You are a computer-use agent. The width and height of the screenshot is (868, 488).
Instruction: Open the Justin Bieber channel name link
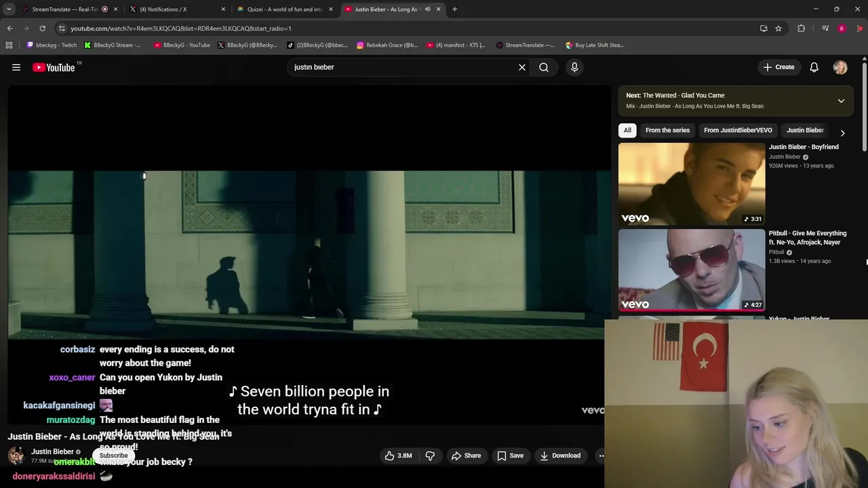pyautogui.click(x=52, y=451)
